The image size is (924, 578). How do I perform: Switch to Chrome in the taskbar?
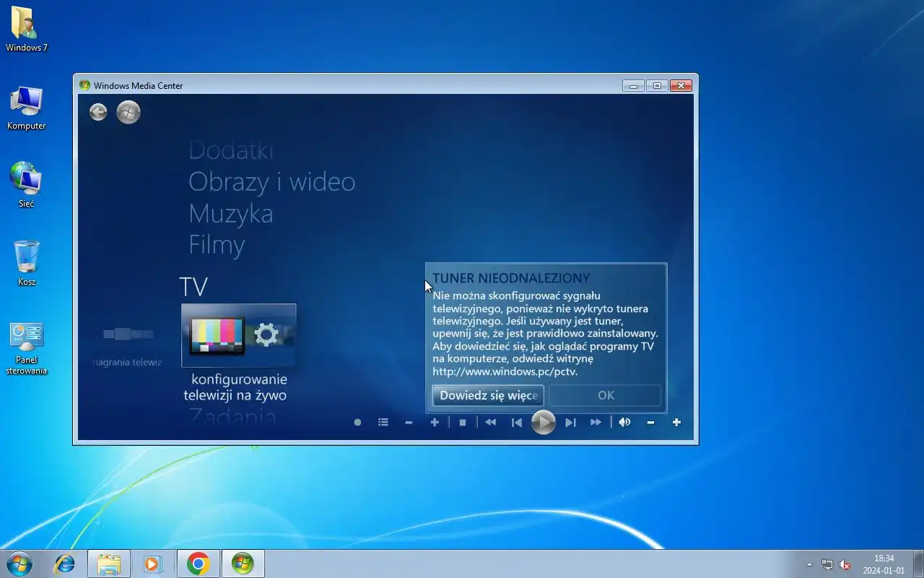pyautogui.click(x=199, y=564)
